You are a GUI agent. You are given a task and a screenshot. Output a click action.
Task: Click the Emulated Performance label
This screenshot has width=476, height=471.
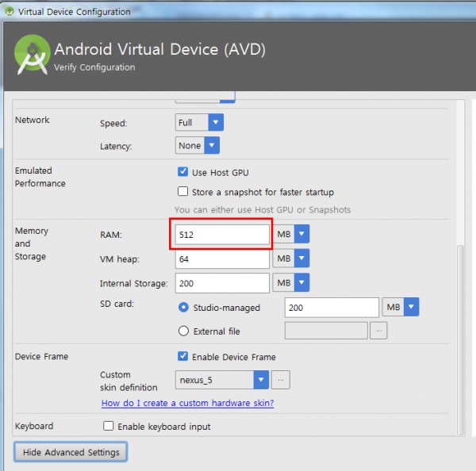coord(40,177)
